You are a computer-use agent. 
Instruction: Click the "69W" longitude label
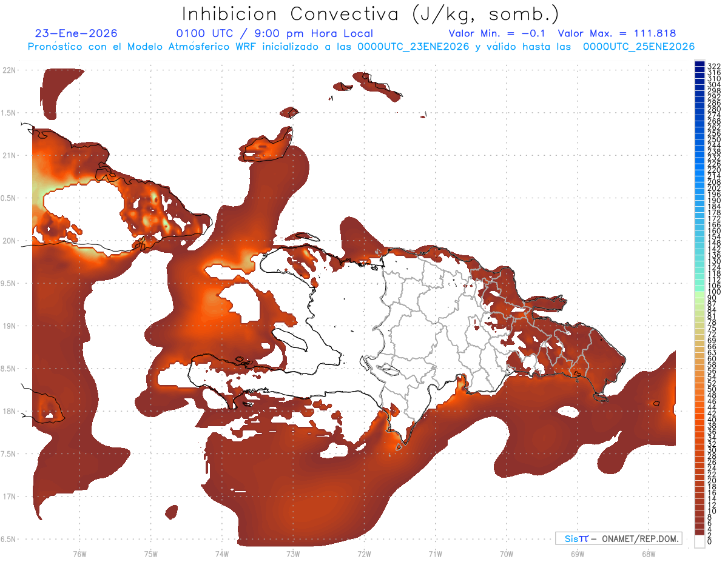pyautogui.click(x=578, y=554)
